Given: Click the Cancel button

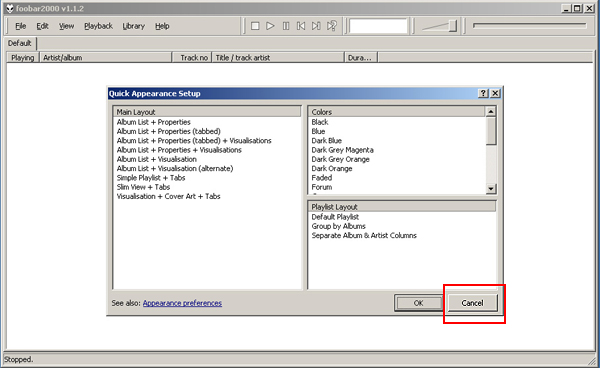Looking at the screenshot, I should click(472, 303).
